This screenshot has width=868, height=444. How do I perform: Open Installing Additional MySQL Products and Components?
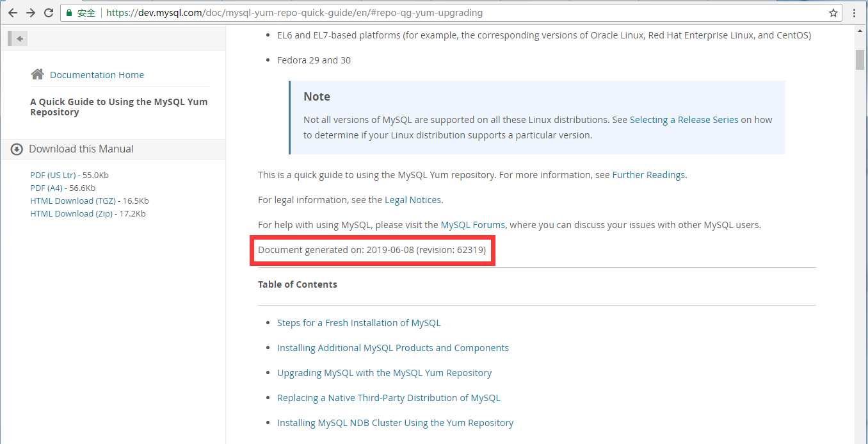(393, 348)
